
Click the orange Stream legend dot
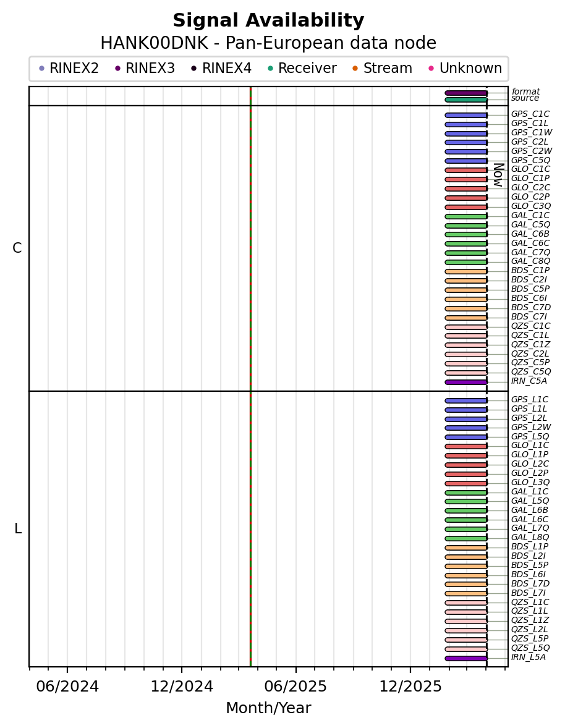coord(355,69)
